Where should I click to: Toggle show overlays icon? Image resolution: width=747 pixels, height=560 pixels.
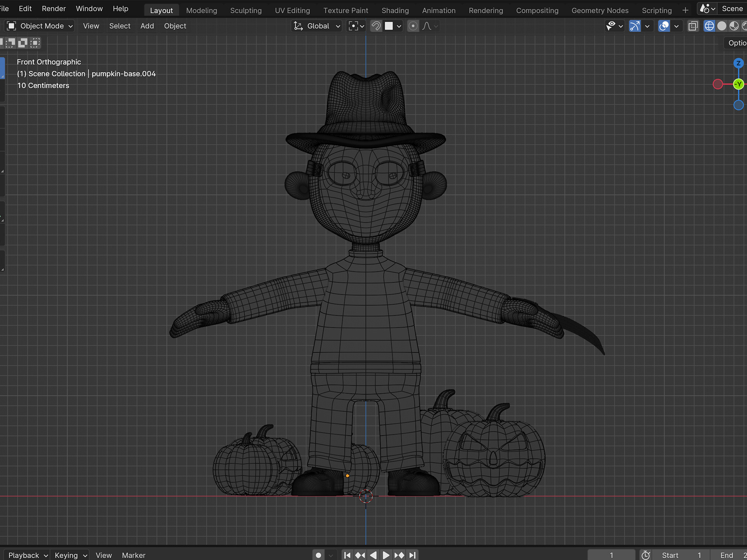click(x=664, y=26)
